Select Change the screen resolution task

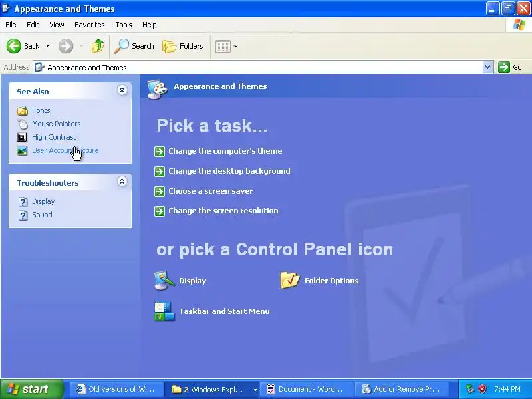[223, 211]
